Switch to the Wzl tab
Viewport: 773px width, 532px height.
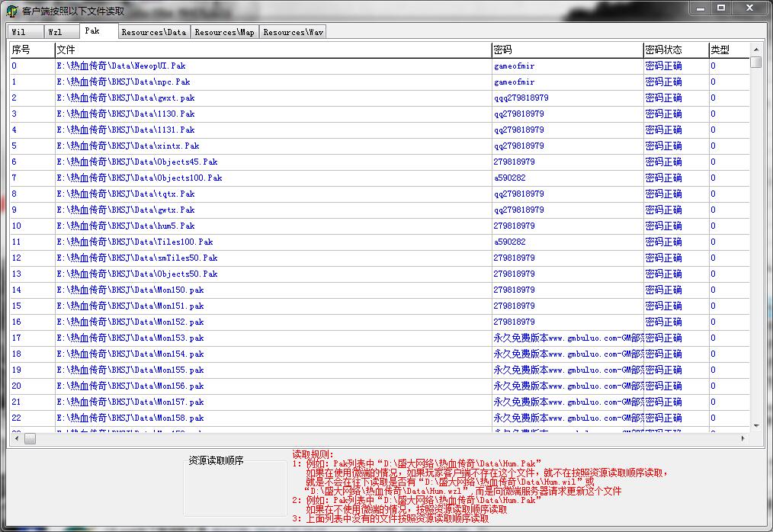coord(58,32)
